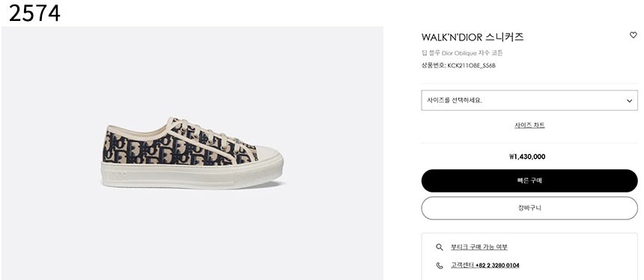Click the black 빠른 구매 button
This screenshot has height=280, width=644.
[529, 180]
